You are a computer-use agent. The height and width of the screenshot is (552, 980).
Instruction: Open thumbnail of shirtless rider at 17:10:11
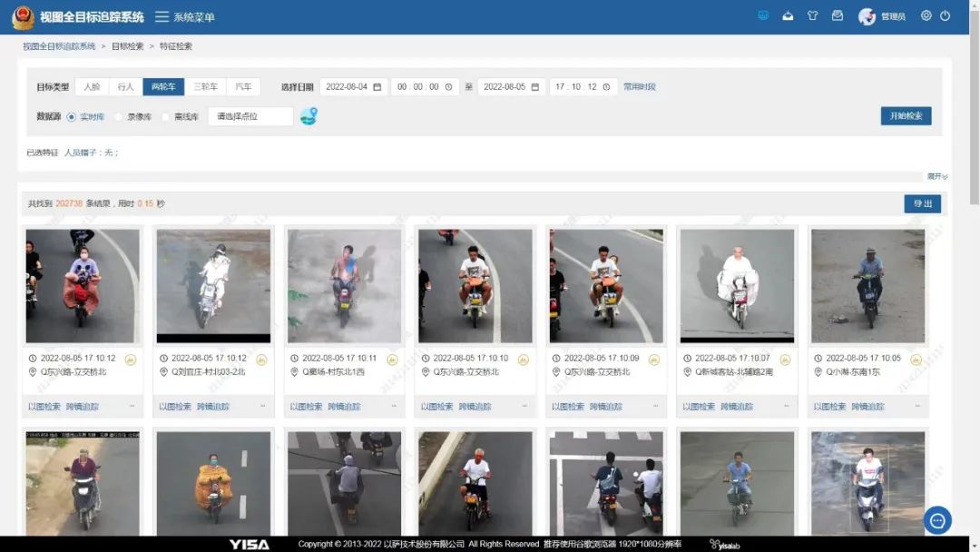coord(345,286)
